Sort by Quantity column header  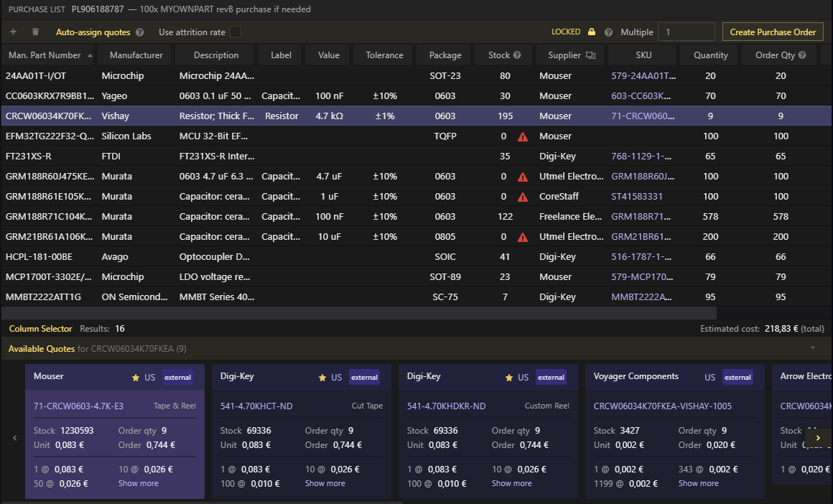710,55
